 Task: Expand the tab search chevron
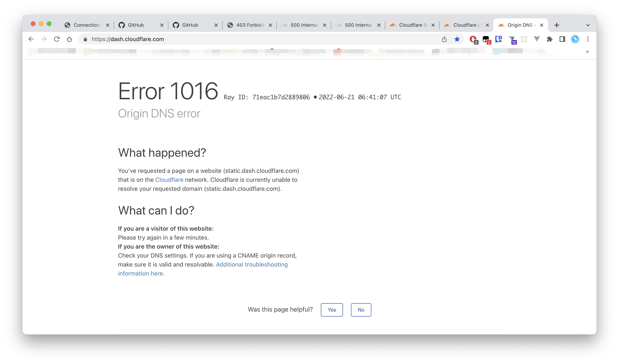coord(588,25)
